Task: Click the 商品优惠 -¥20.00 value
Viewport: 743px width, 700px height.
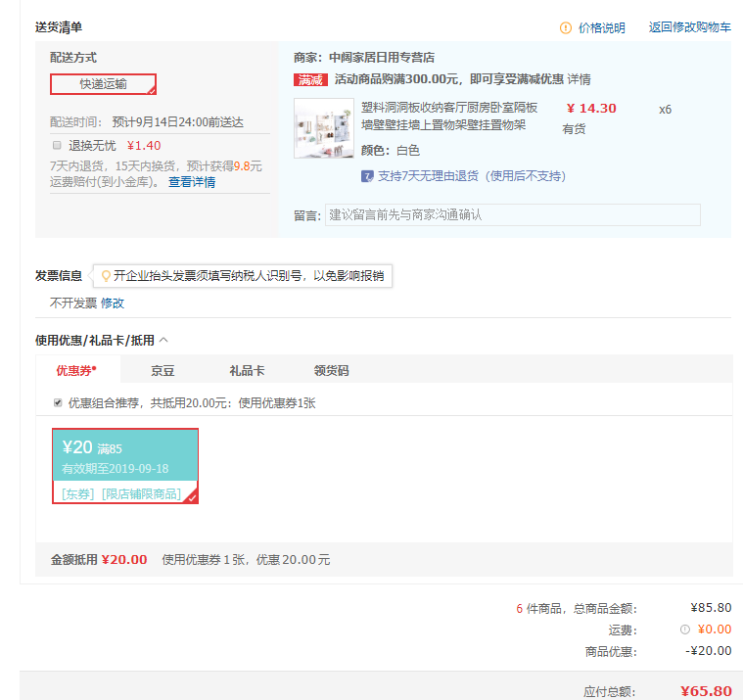Action: pyautogui.click(x=709, y=651)
